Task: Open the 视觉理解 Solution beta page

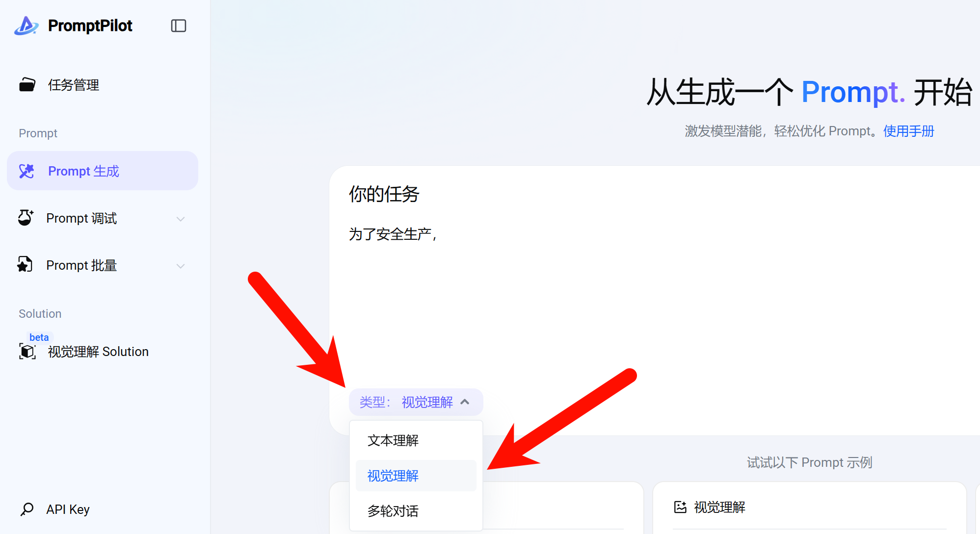Action: 98,352
